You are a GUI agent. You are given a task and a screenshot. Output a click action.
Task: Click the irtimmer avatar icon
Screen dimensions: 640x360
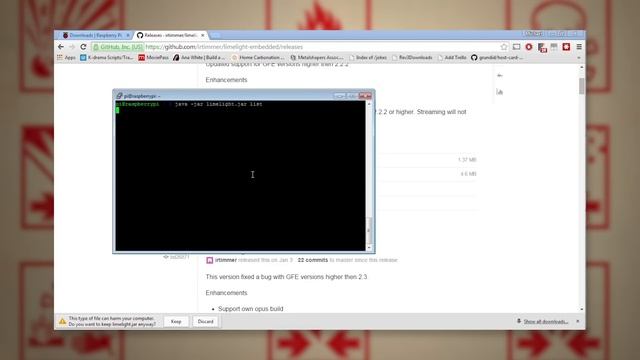pos(209,260)
